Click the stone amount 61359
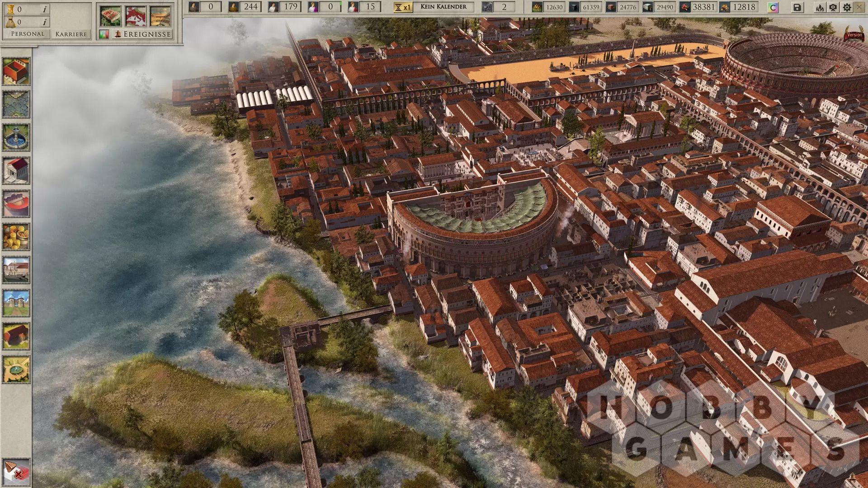 click(x=591, y=7)
